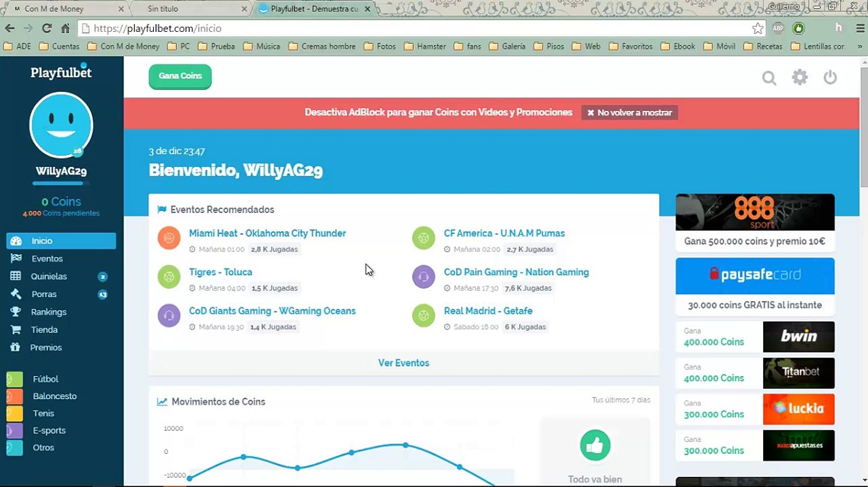Open the Hamster bookmarks folder

[x=425, y=47]
